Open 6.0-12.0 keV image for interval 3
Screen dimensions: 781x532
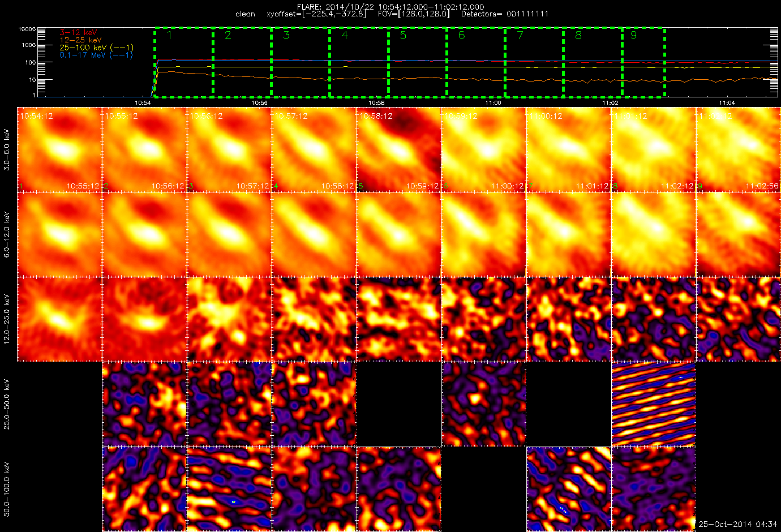point(229,234)
